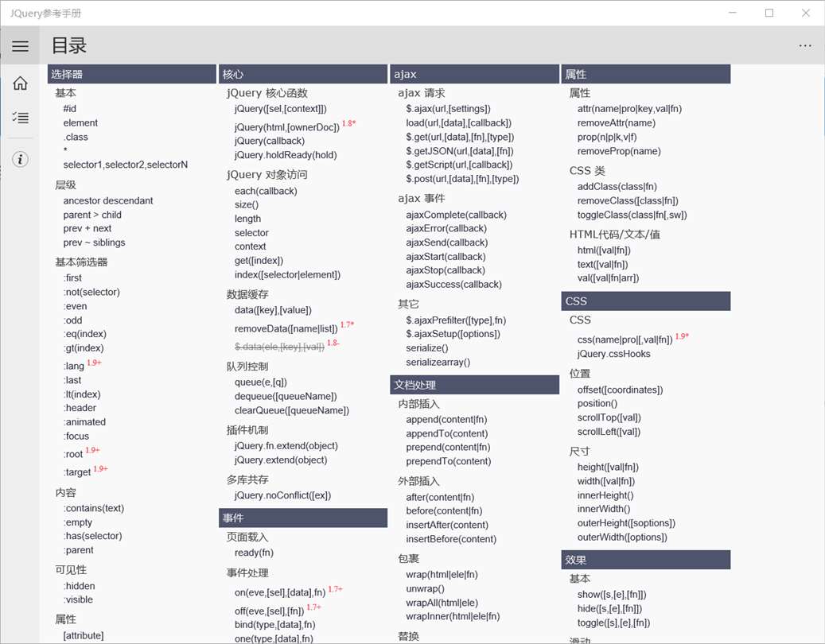Open ready(fn) entry
The height and width of the screenshot is (644, 825).
tap(254, 553)
